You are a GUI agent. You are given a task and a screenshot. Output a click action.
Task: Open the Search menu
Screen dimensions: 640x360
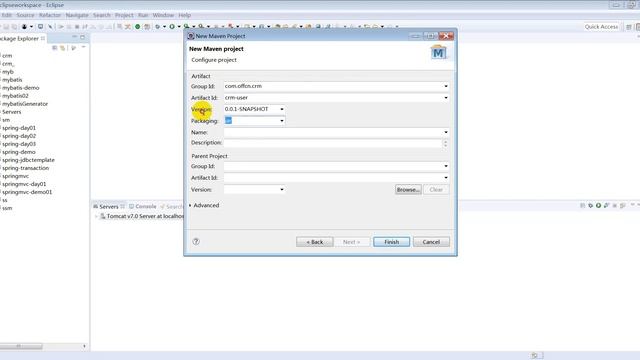pos(102,15)
